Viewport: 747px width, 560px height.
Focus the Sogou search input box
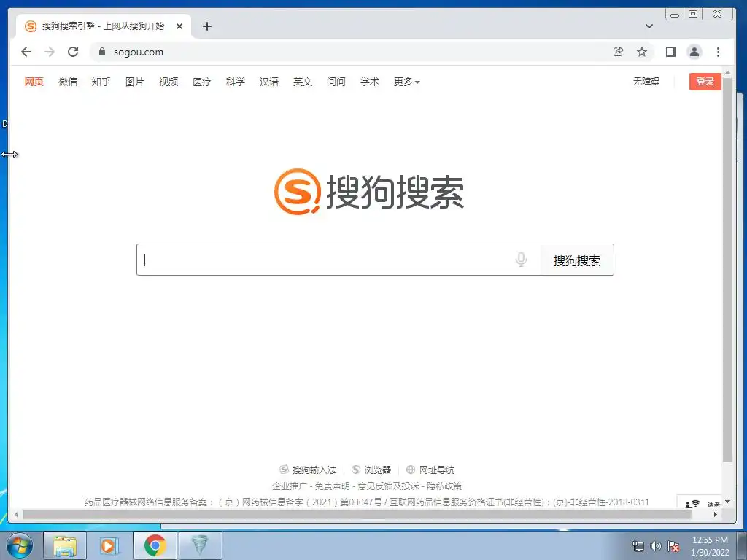tap(338, 260)
